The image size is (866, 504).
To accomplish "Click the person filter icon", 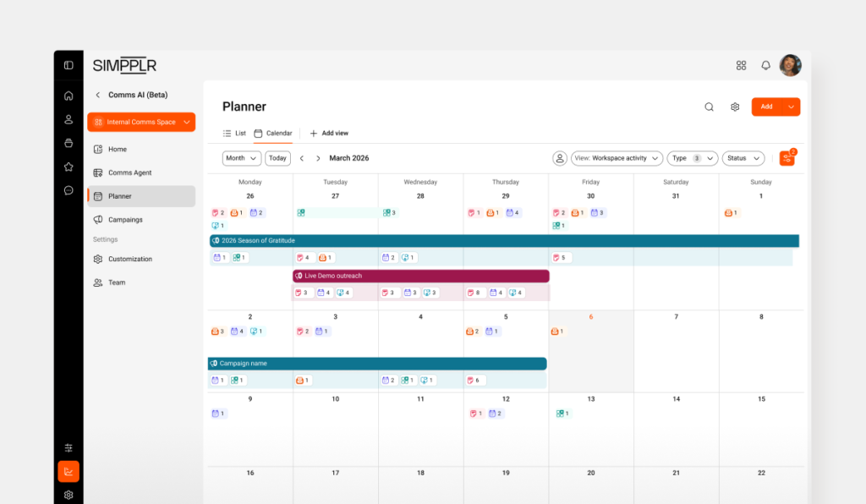I will click(x=560, y=158).
